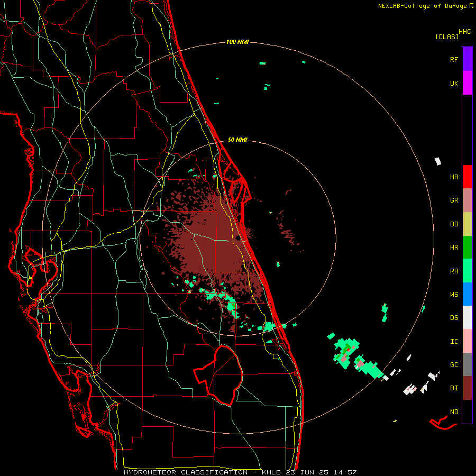This screenshot has height=476, width=476.
Task: Click the 'HA' legend label
Action: coord(454,177)
